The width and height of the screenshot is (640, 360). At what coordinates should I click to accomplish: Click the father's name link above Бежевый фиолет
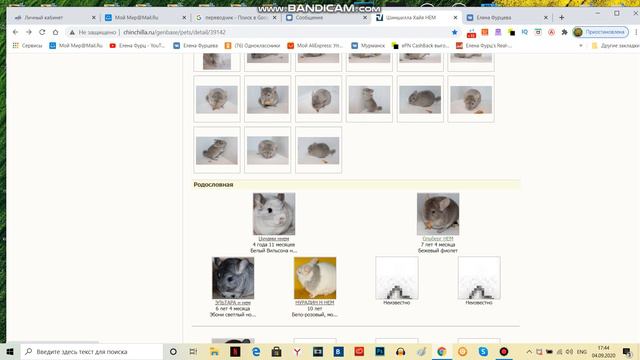pos(438,238)
